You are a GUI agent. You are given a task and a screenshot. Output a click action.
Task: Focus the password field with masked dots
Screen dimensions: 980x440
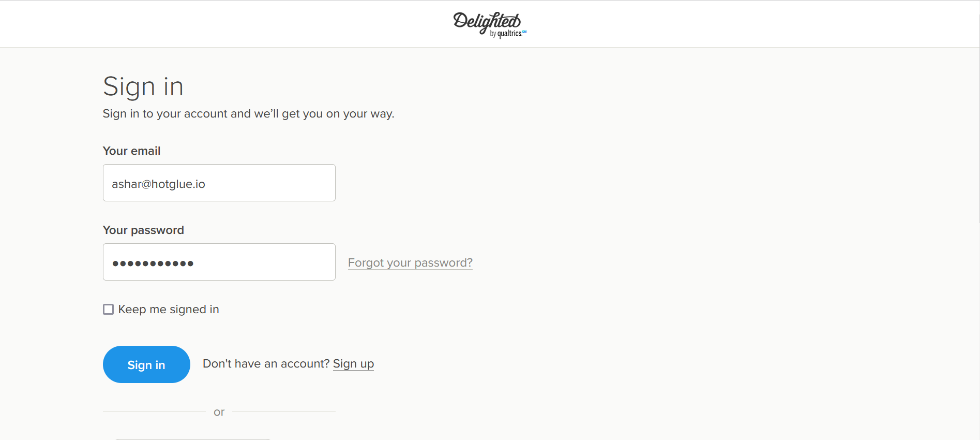(219, 262)
